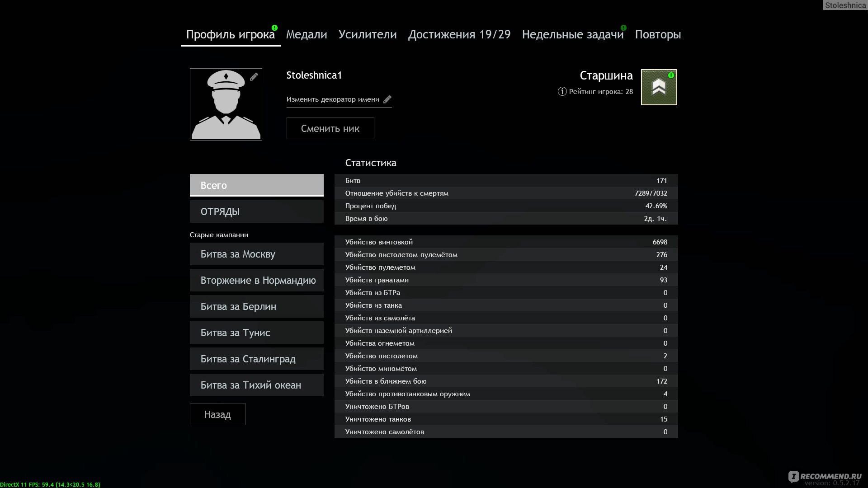This screenshot has height=488, width=868.
Task: Open the Медали tab
Action: (307, 34)
